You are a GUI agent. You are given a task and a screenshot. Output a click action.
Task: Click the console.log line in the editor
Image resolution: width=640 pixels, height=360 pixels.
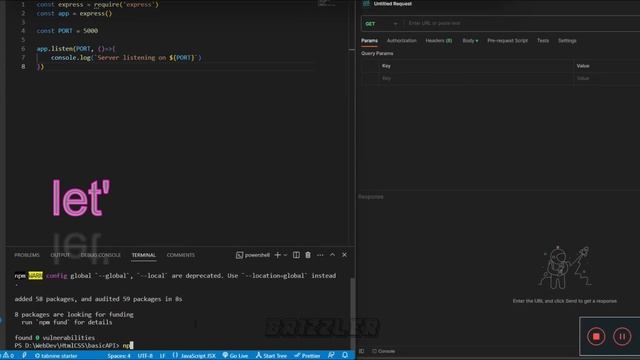pos(126,58)
